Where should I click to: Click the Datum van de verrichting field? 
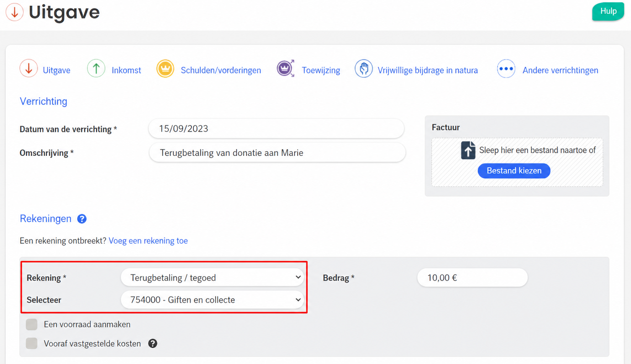click(276, 129)
